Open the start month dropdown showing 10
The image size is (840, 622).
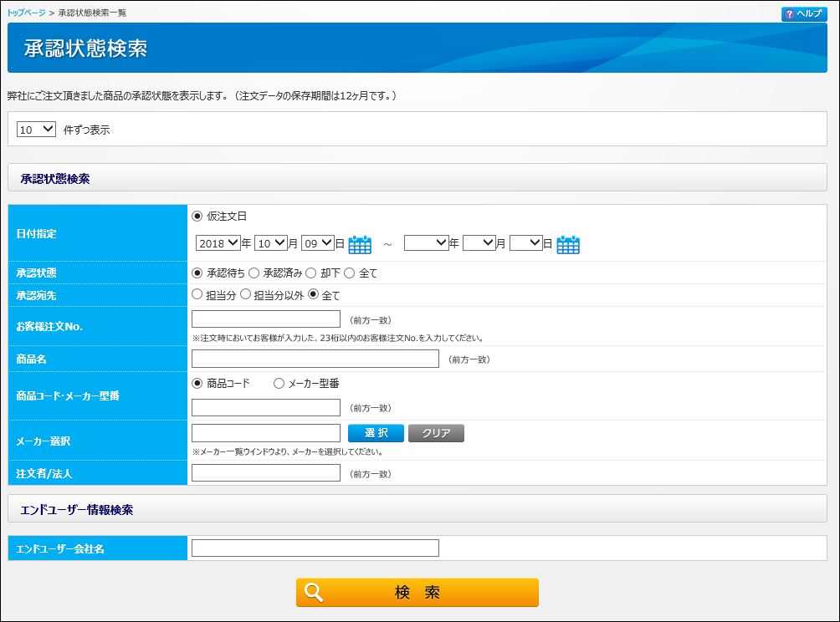click(270, 243)
